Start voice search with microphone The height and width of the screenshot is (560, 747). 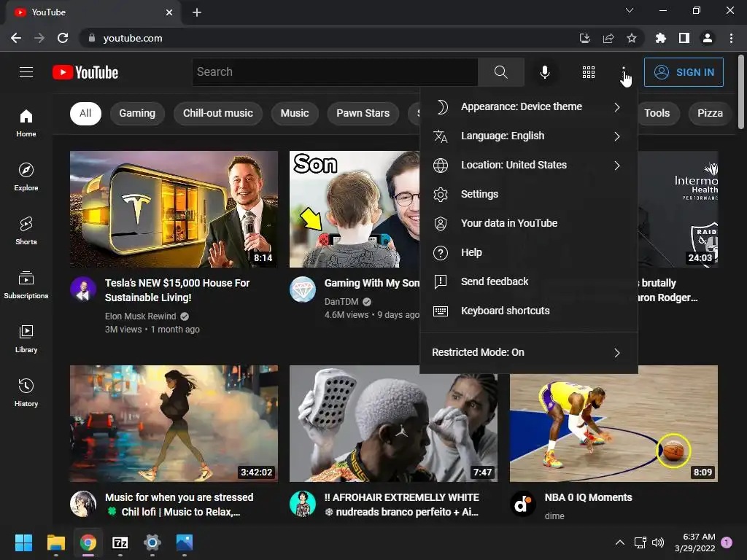(544, 72)
